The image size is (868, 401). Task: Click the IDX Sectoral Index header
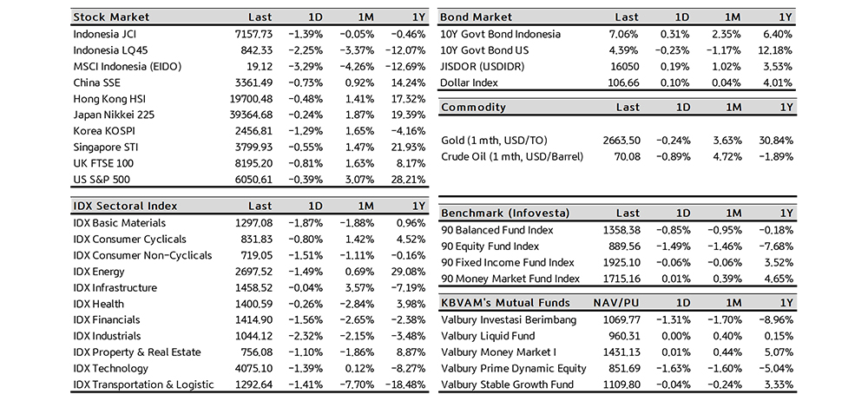[125, 207]
